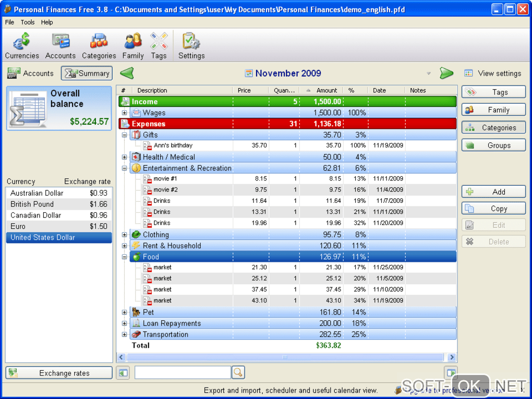Collapse the Gifts category
The height and width of the screenshot is (399, 532).
pos(125,135)
